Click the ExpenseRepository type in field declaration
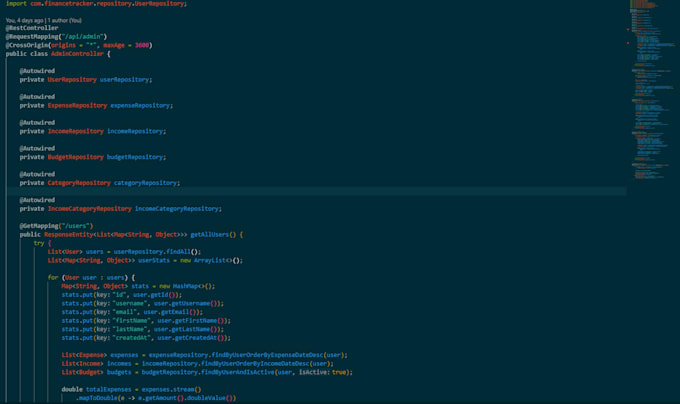Image resolution: width=680 pixels, height=404 pixels. [x=77, y=106]
